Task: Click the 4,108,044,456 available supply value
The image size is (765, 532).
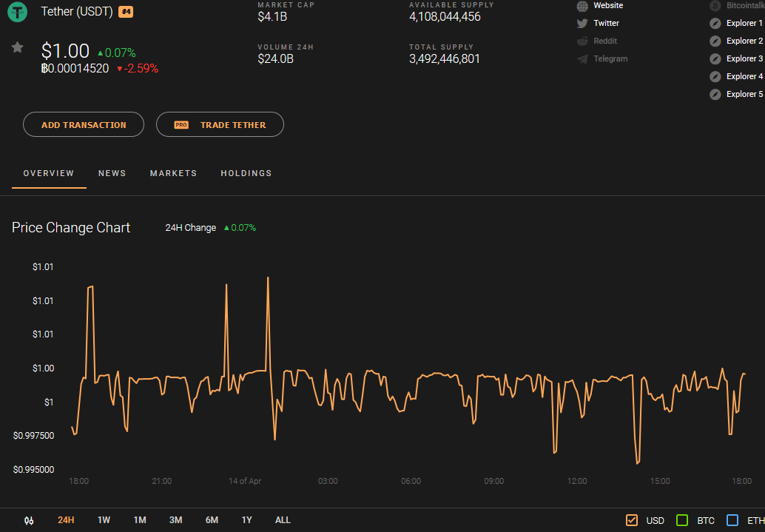Action: [x=445, y=16]
